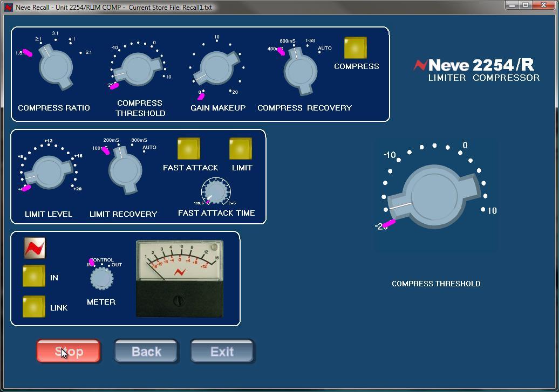
Task: Minimize the Neve Recall window
Action: tap(512, 5)
